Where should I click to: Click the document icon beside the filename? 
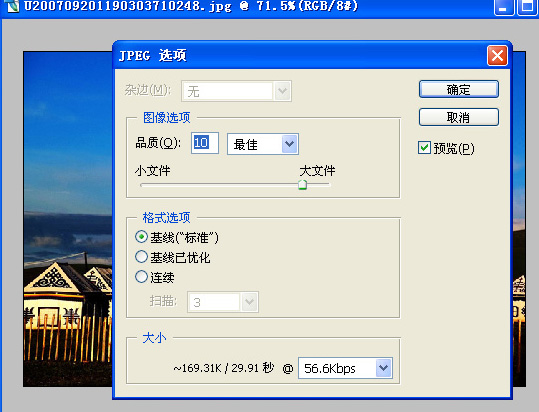(x=12, y=6)
